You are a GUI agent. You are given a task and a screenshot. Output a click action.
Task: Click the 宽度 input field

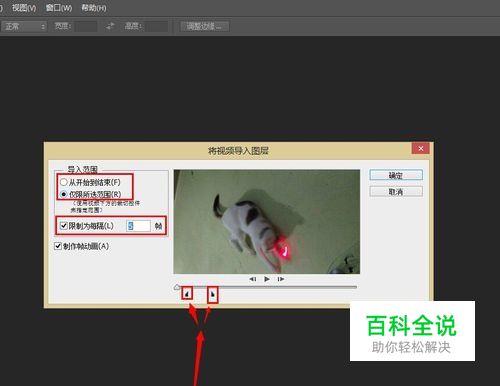pyautogui.click(x=86, y=26)
